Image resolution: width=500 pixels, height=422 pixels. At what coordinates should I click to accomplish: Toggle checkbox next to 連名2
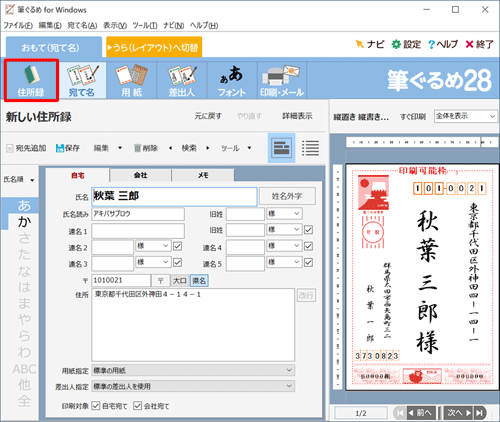177,246
